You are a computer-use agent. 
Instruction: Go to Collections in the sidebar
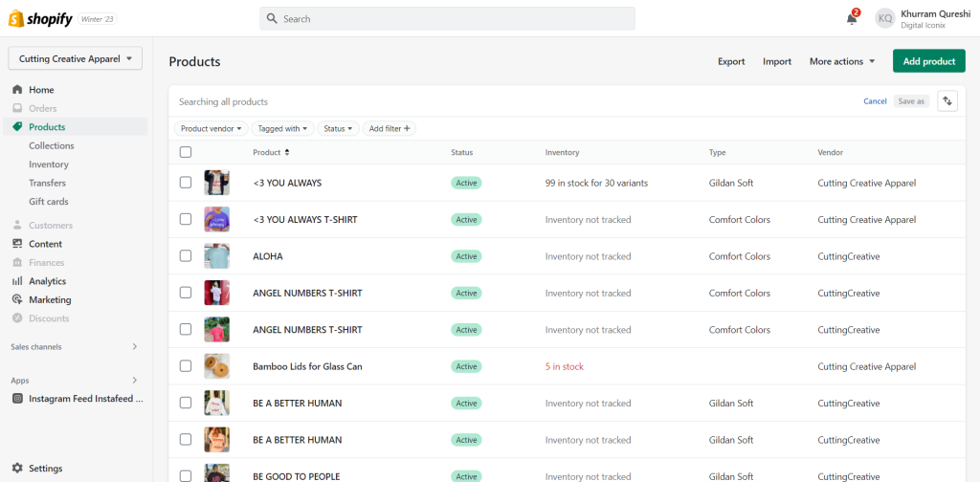[51, 145]
